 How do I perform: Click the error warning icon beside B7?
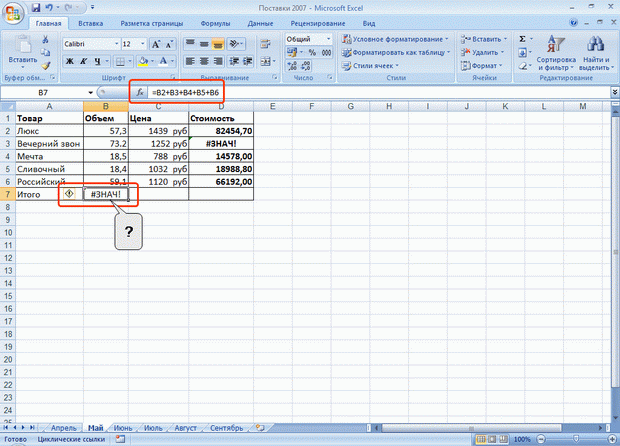69,194
